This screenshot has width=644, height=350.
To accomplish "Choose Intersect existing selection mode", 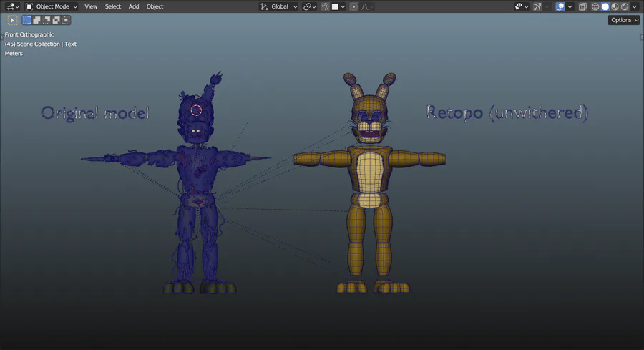I will pos(66,20).
